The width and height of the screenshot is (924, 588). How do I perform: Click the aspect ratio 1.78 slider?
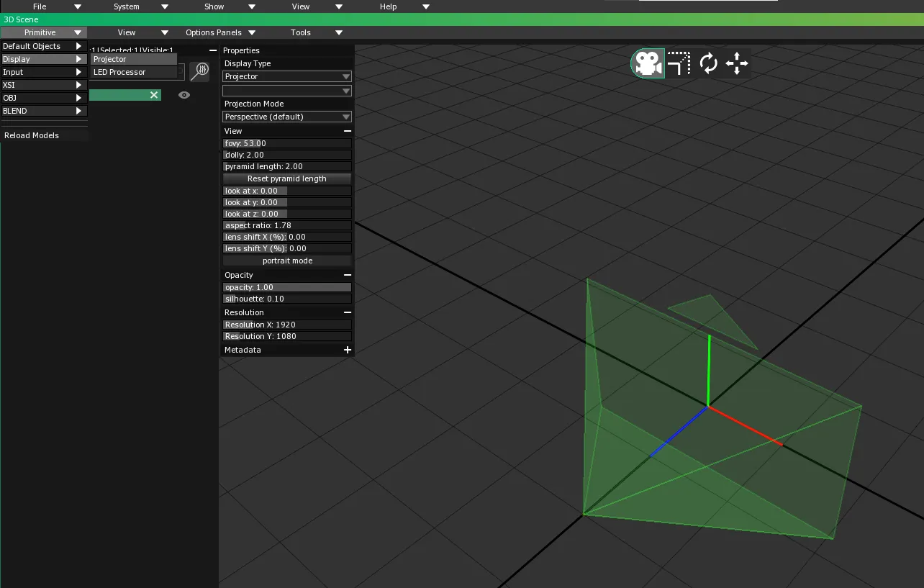tap(287, 225)
